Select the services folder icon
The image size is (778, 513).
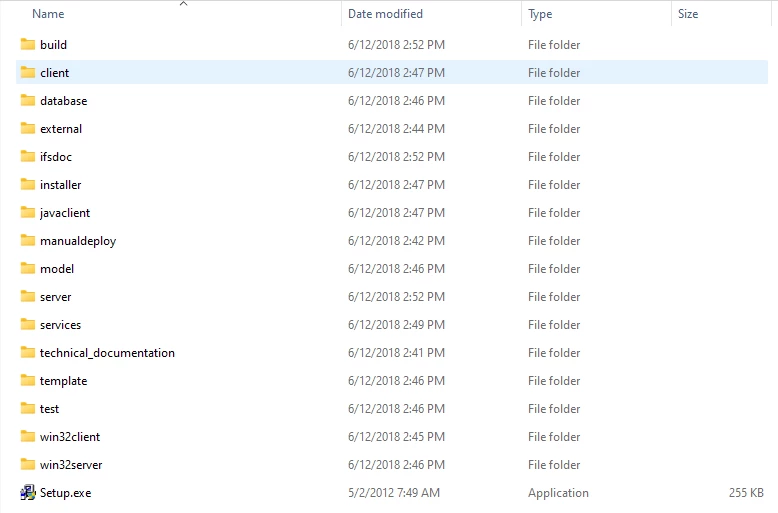28,325
